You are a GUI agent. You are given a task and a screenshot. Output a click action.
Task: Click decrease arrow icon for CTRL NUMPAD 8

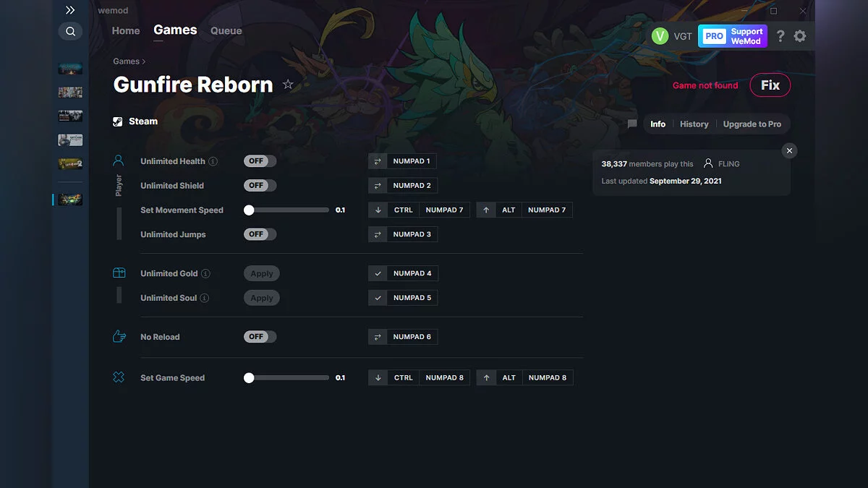tap(378, 378)
